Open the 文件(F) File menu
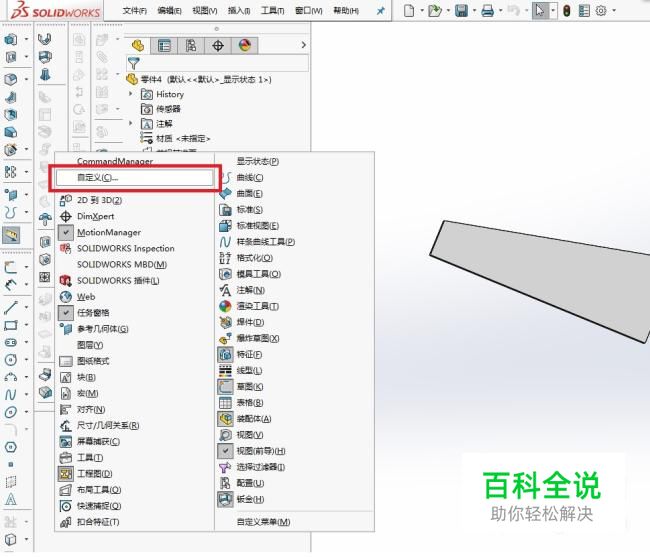Screen dimensions: 650x557 click(135, 11)
